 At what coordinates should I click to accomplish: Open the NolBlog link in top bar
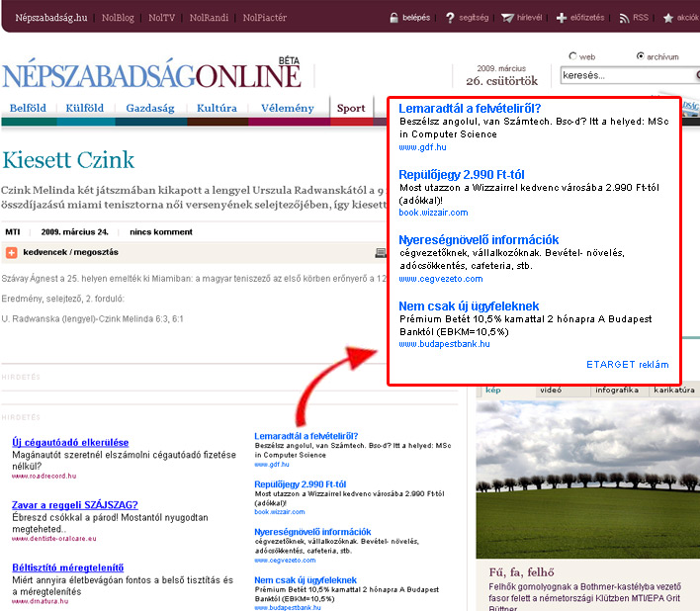[119, 18]
